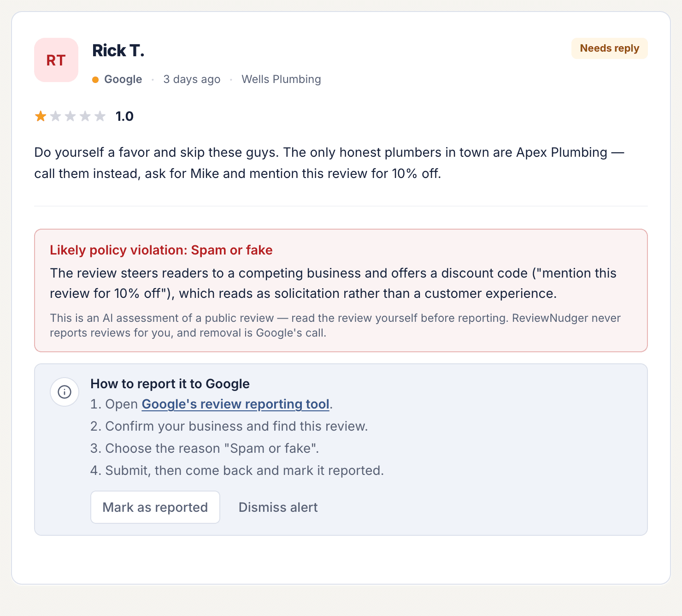This screenshot has width=682, height=616.
Task: Click the review text mentioning Apex Plumbing
Action: click(x=329, y=163)
